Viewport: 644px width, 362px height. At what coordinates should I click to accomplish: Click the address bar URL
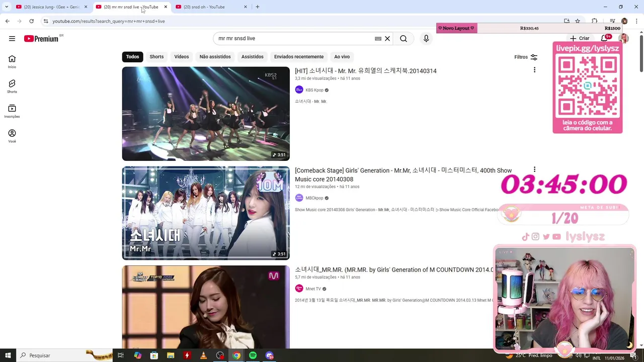point(109,21)
